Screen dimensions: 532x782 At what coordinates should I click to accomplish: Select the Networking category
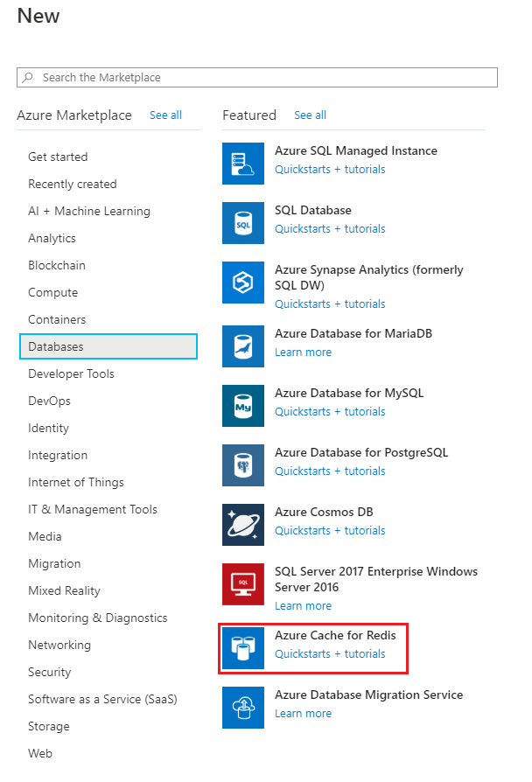(59, 645)
